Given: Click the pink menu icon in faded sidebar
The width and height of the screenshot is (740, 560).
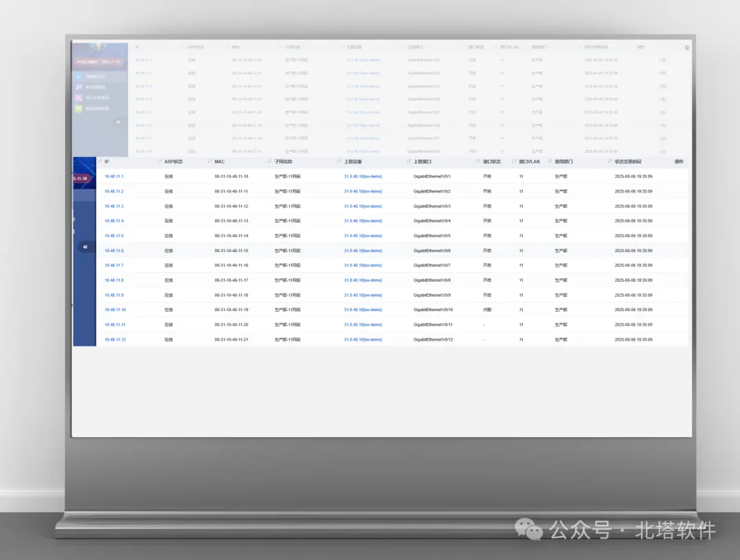Looking at the screenshot, I should click(x=79, y=98).
